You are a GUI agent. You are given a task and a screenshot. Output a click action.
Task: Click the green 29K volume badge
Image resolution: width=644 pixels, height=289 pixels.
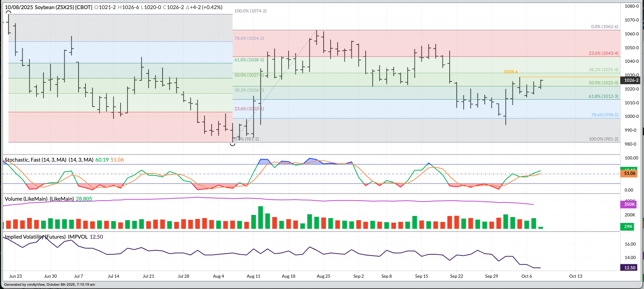(628, 227)
